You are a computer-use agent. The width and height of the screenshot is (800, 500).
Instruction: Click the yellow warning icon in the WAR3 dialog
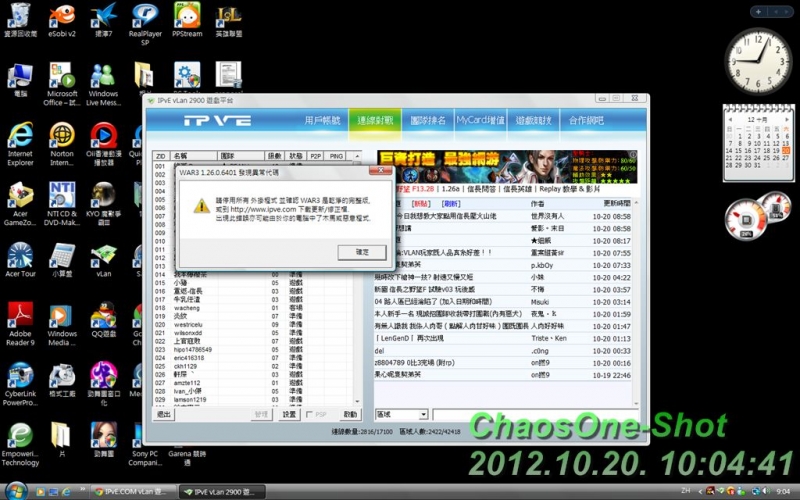pos(202,206)
